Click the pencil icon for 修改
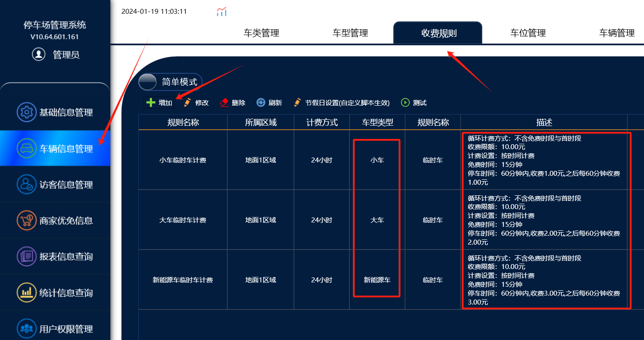 [x=188, y=103]
